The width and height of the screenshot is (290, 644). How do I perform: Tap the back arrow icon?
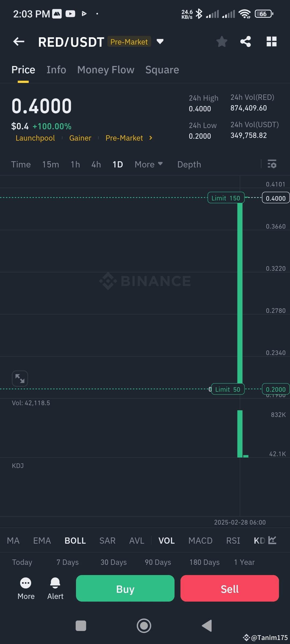pos(19,42)
